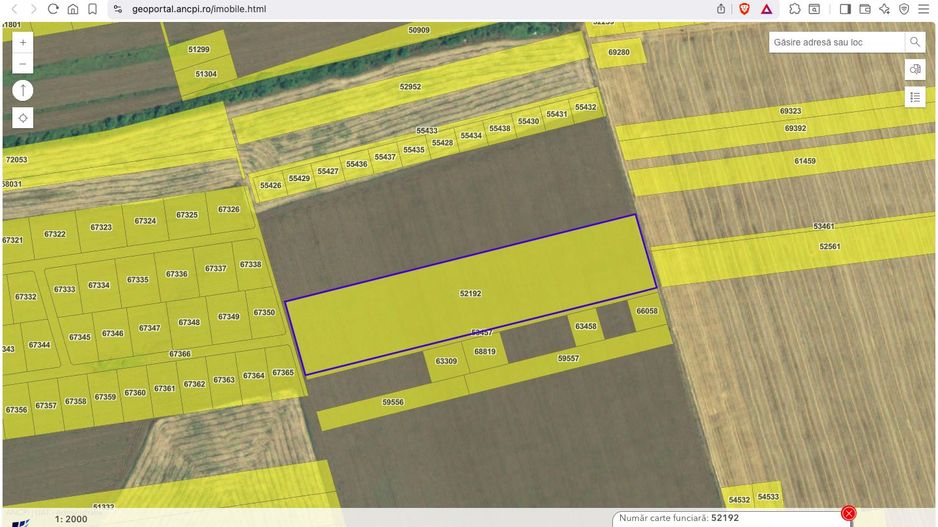Click the locate my position button

pos(23,118)
